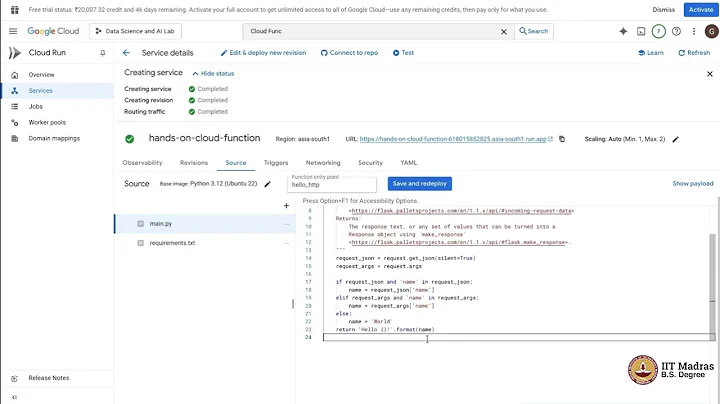Image resolution: width=720 pixels, height=404 pixels.
Task: Click the green service status checkmark
Action: tap(129, 139)
